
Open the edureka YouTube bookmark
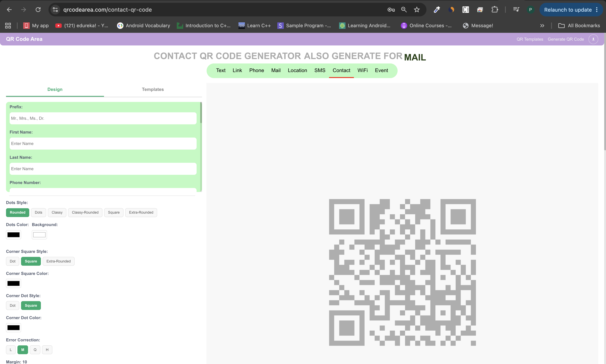pos(82,25)
